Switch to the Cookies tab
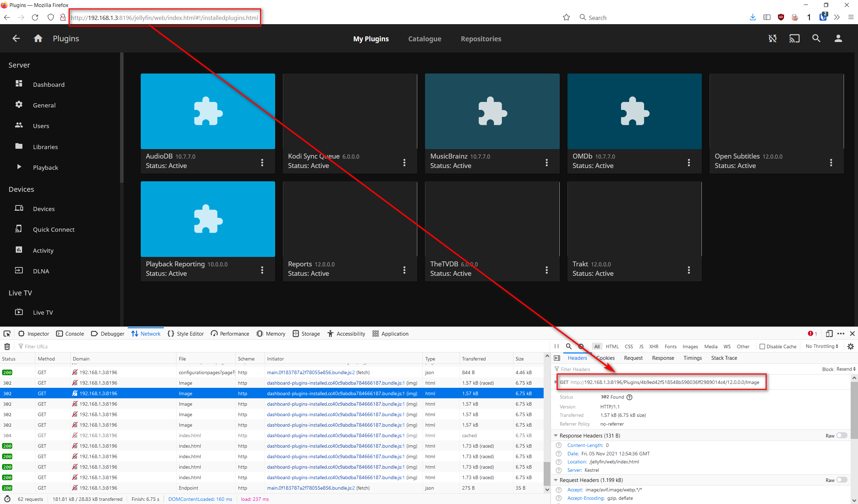This screenshot has width=858, height=504. point(605,358)
